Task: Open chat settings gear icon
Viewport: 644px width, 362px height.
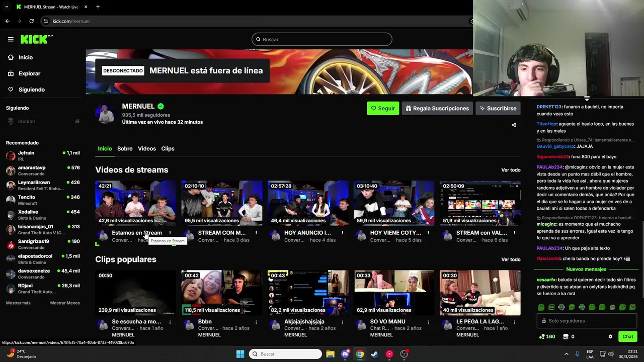Action: [x=610, y=337]
